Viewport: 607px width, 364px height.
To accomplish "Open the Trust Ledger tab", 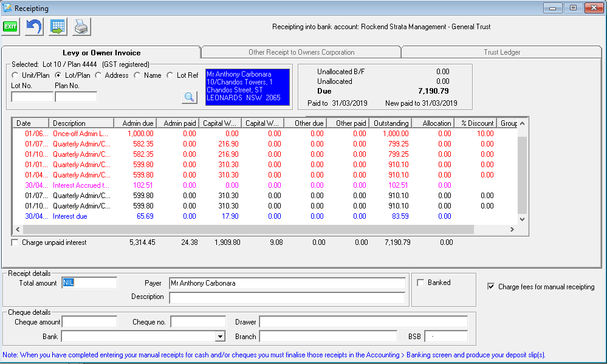I will 502,52.
